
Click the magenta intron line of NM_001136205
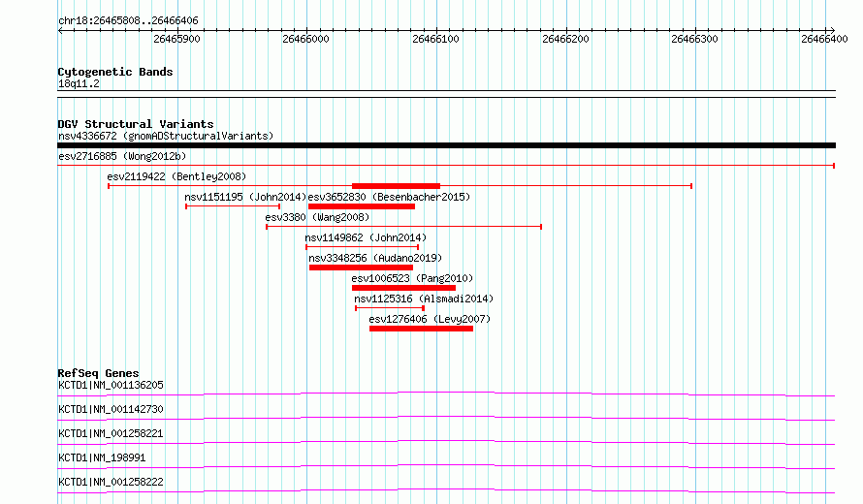coord(446,394)
